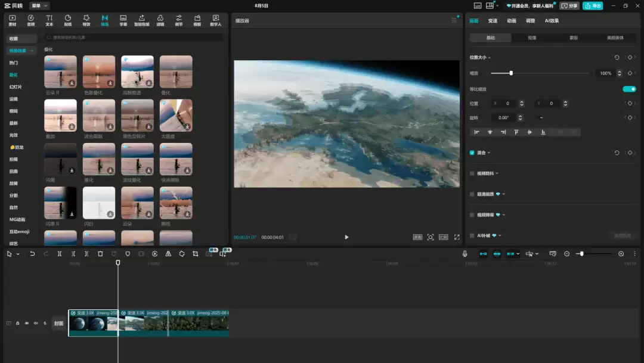Open the 菜单 menu dropdown

click(x=39, y=6)
